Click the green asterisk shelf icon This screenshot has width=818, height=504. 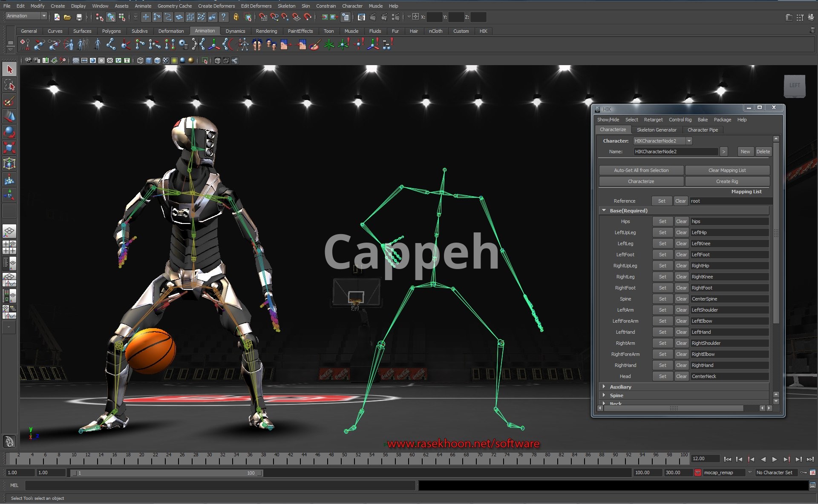click(x=329, y=44)
